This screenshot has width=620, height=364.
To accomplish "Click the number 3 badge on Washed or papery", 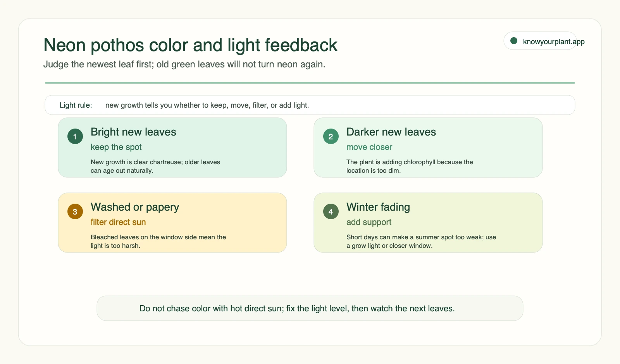I will click(75, 211).
